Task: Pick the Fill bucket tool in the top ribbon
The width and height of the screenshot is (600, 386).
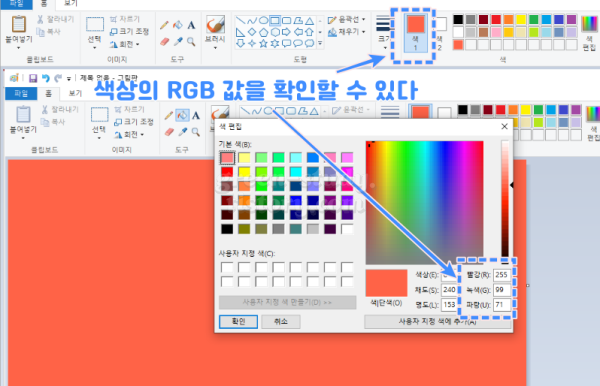Action: pyautogui.click(x=178, y=25)
